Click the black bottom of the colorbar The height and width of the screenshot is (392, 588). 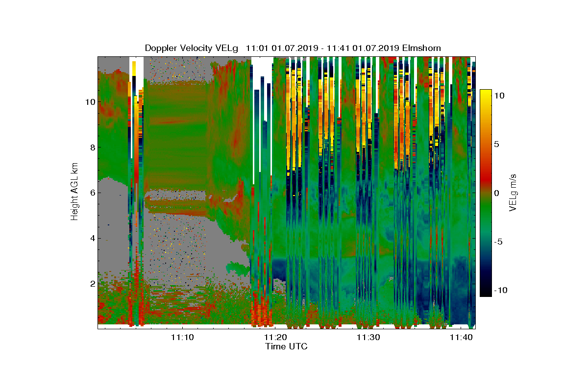click(x=486, y=292)
